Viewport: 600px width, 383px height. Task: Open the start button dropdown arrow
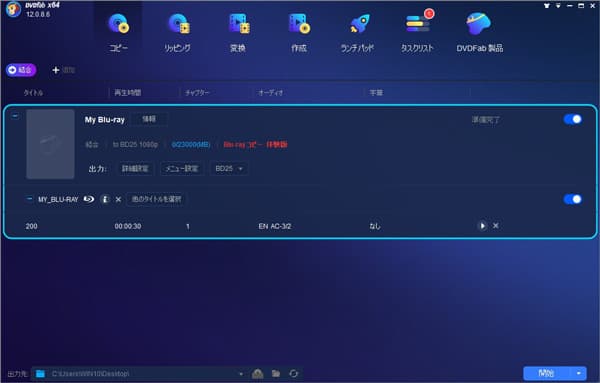579,373
